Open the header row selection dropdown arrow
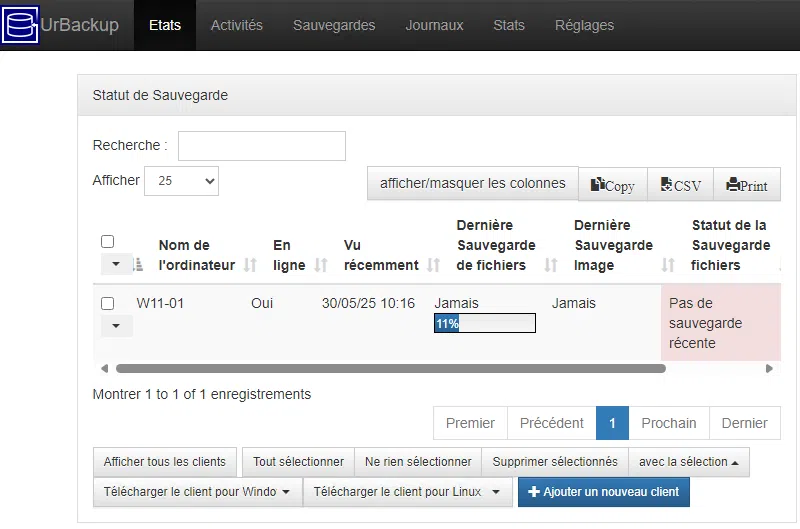Viewport: 800px width, 529px height. pos(116,264)
